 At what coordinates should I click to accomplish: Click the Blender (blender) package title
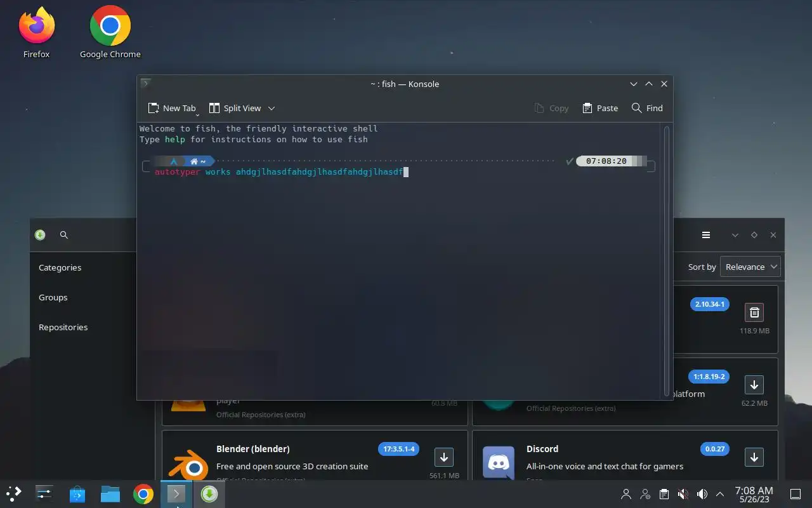click(x=252, y=449)
